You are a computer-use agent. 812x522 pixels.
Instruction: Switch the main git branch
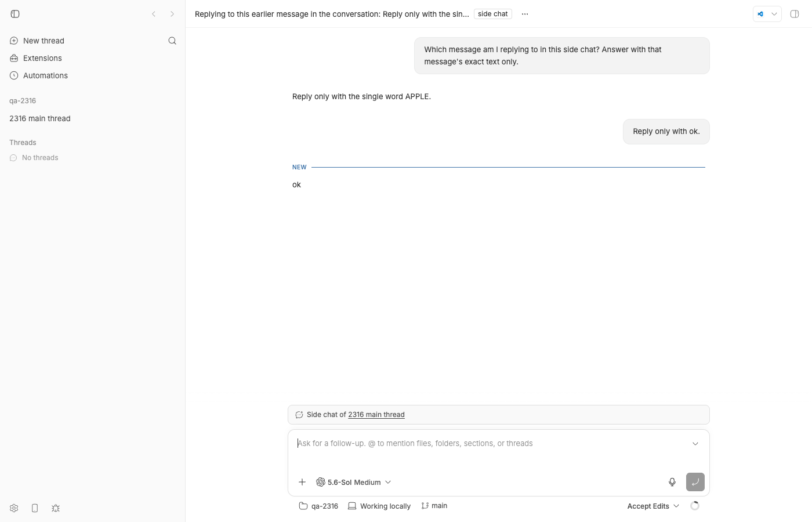click(x=434, y=506)
